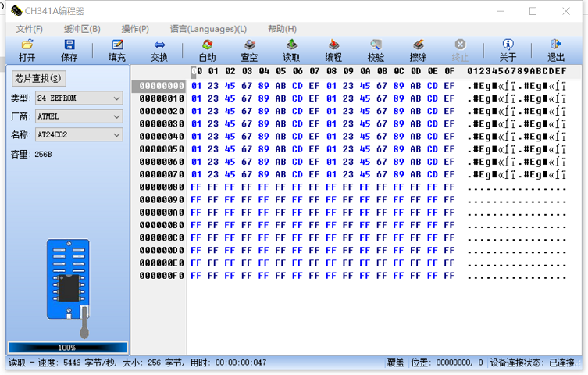
Task: Read chip with 读取 icon
Action: coord(291,50)
